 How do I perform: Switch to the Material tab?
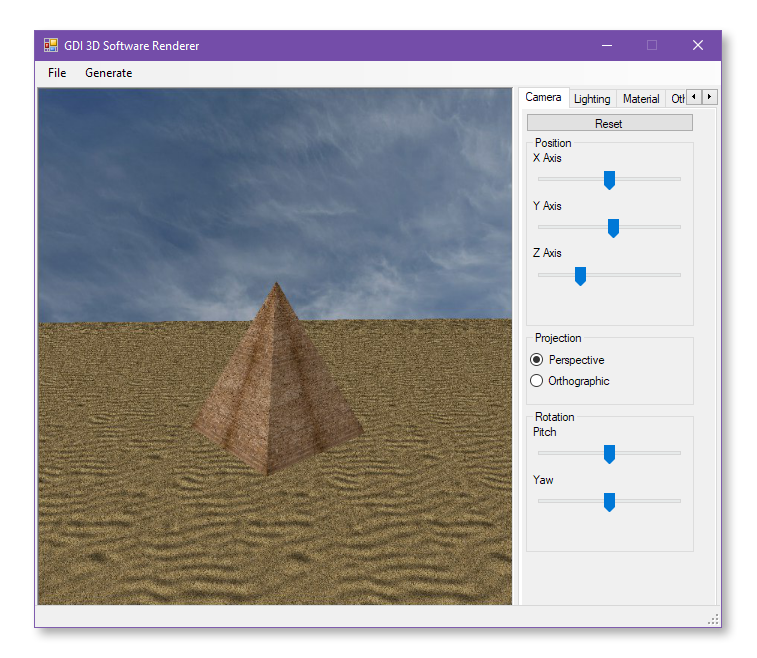(641, 99)
